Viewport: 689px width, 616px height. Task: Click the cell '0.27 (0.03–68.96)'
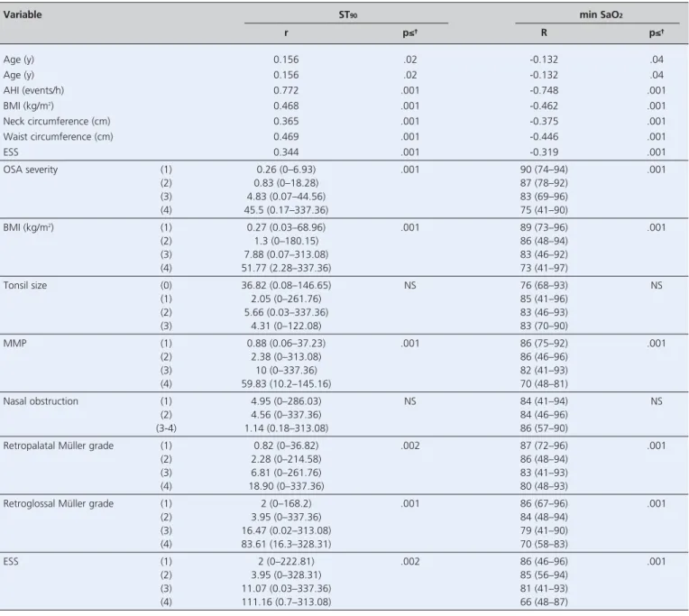(x=286, y=227)
